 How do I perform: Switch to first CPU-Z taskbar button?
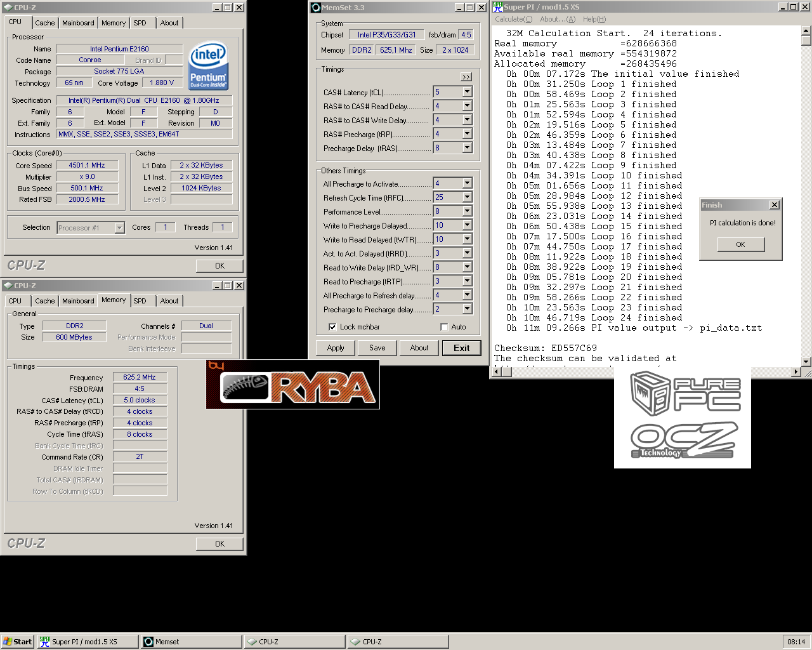[294, 642]
